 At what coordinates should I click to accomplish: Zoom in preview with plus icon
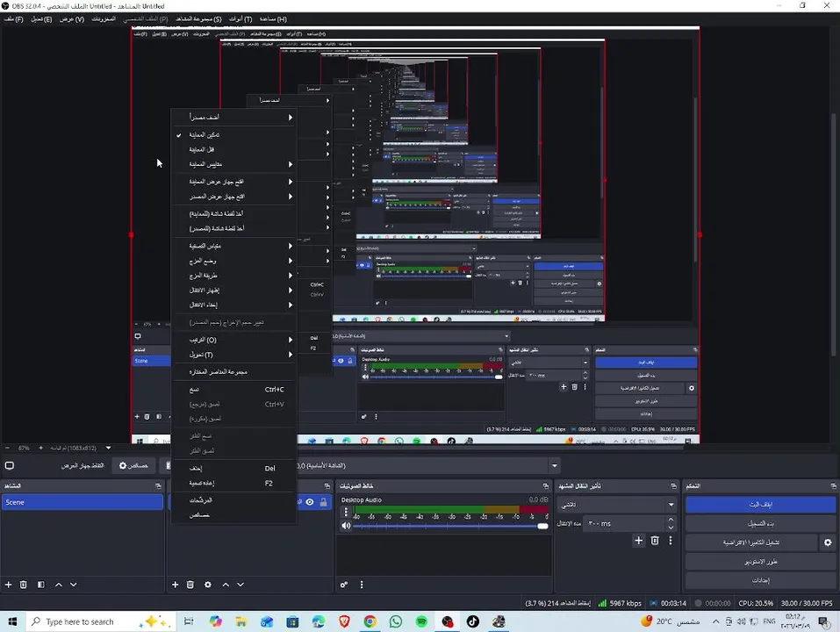pyautogui.click(x=40, y=448)
